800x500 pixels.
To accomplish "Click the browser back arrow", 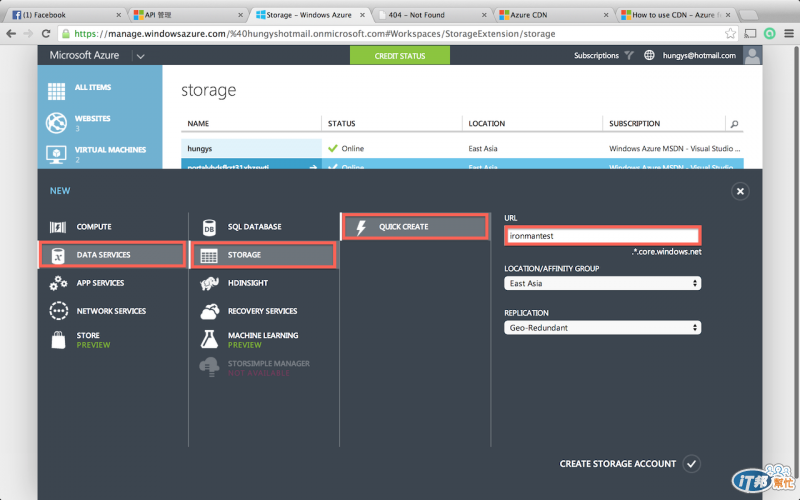I will click(x=11, y=34).
